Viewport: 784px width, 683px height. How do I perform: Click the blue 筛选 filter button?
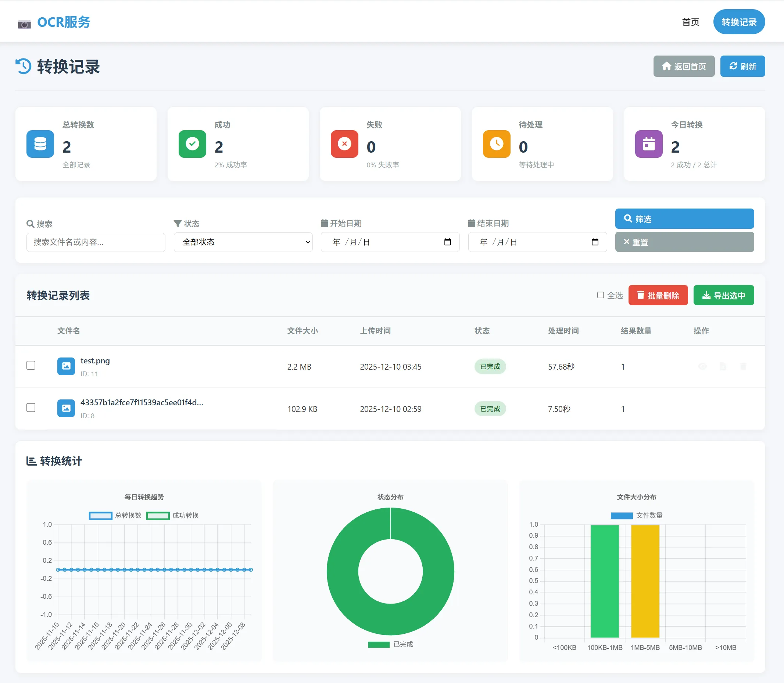[x=684, y=219]
